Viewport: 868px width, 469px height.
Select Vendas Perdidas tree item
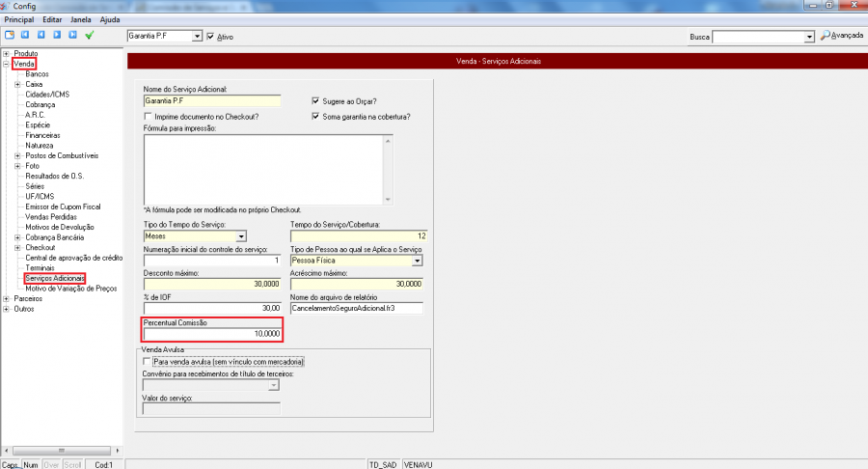[51, 217]
